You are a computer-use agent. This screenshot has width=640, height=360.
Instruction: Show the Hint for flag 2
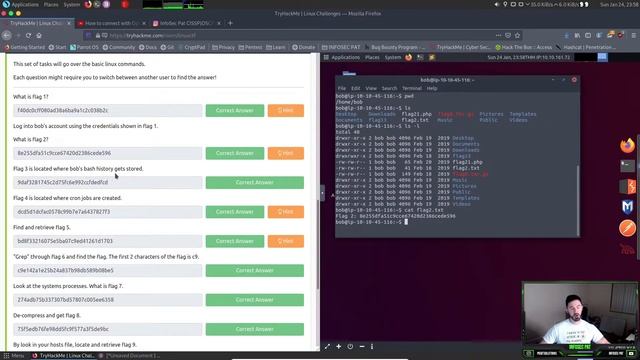coord(286,153)
